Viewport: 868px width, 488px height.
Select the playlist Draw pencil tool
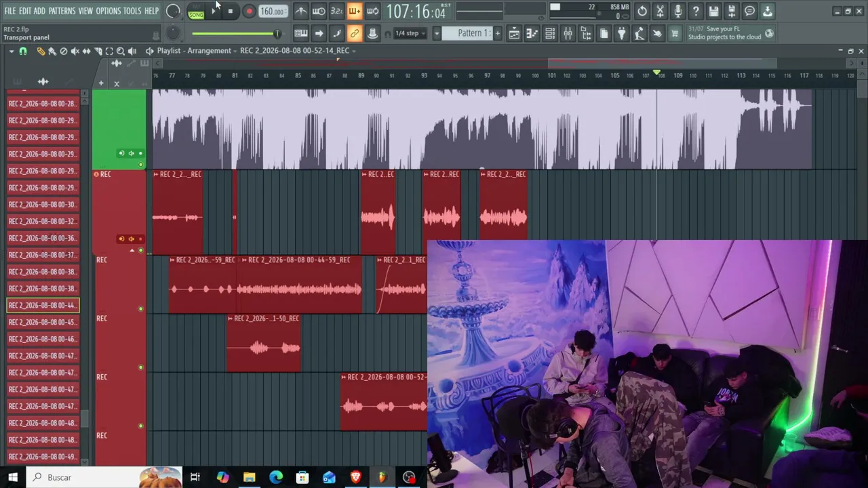pos(41,51)
